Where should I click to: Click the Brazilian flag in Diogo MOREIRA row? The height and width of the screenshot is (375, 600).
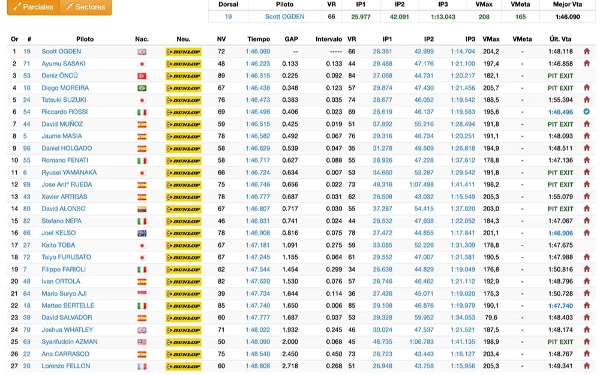142,88
